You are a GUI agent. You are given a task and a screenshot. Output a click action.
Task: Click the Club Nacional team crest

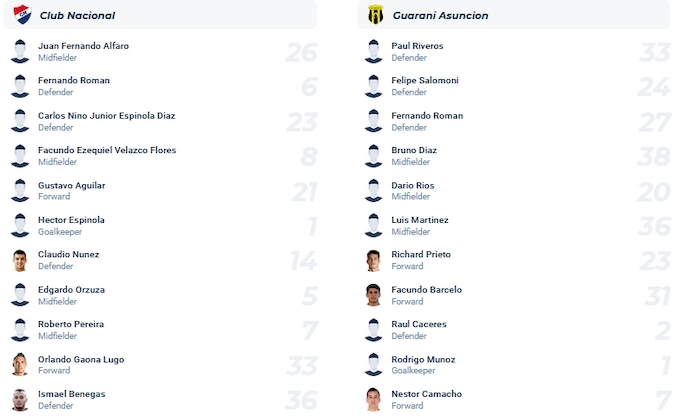click(21, 15)
